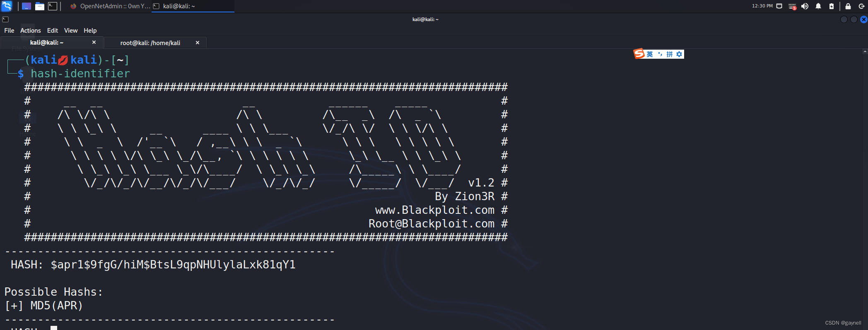This screenshot has height=330, width=868.
Task: Click the panel clock showing 12:30 PM
Action: [x=762, y=6]
